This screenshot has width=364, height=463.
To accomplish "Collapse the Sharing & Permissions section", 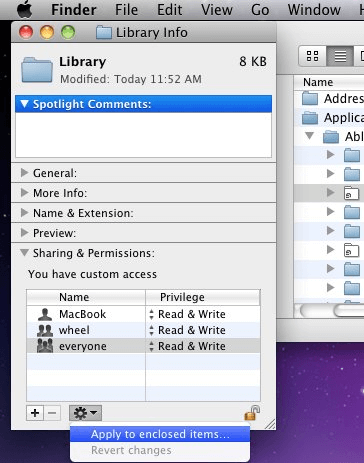I will [24, 253].
